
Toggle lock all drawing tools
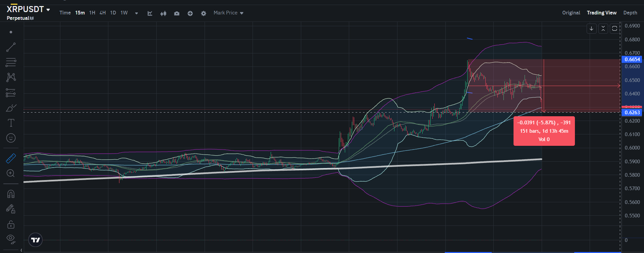11,224
